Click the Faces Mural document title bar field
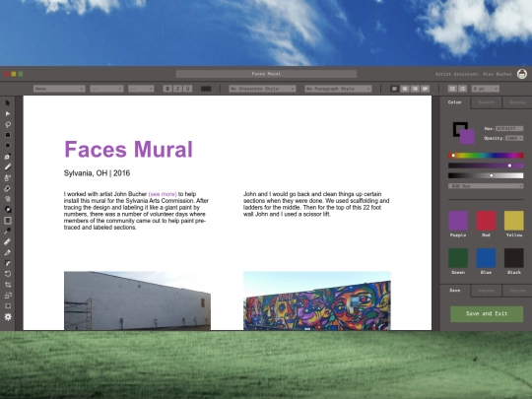This screenshot has height=399, width=532. pos(266,74)
